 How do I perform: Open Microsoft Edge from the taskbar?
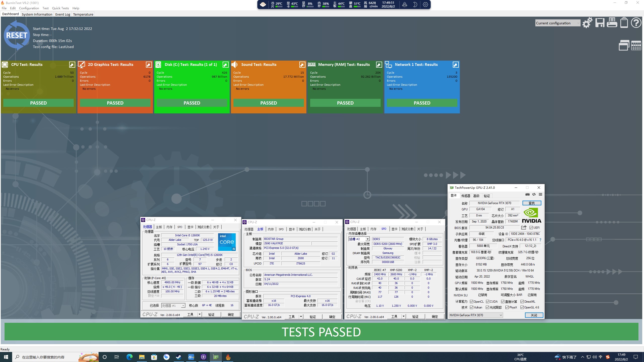pyautogui.click(x=130, y=357)
